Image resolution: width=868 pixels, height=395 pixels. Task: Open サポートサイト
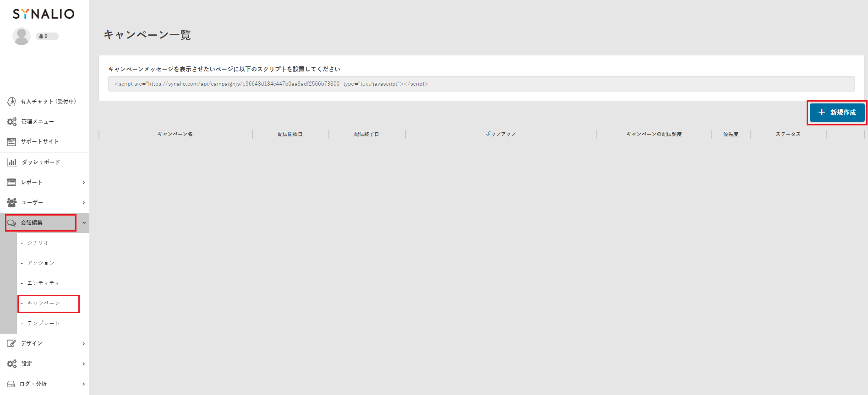pos(40,142)
